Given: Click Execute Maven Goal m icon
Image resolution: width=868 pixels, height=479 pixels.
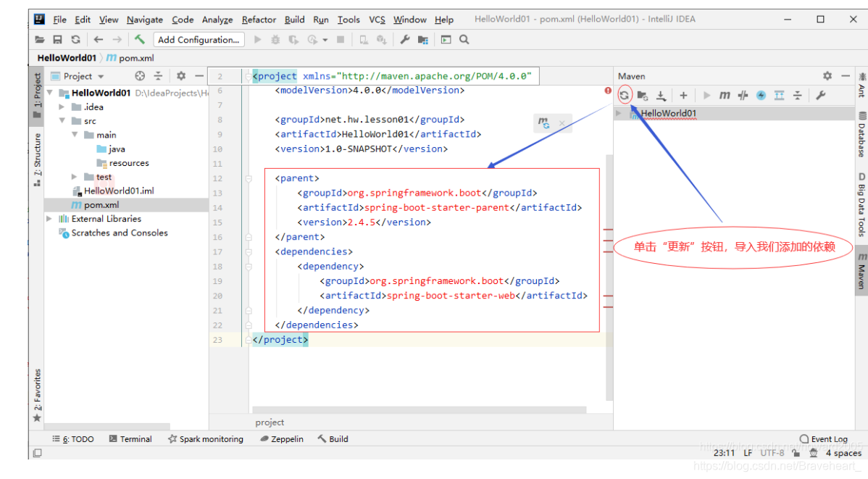Looking at the screenshot, I should (725, 95).
